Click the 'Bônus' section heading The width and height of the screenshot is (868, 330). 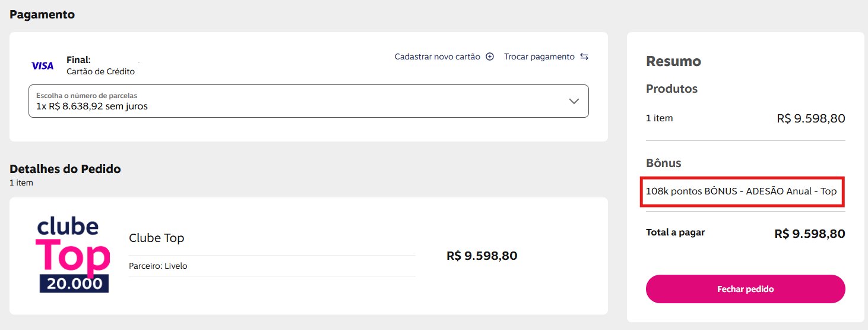pos(663,163)
